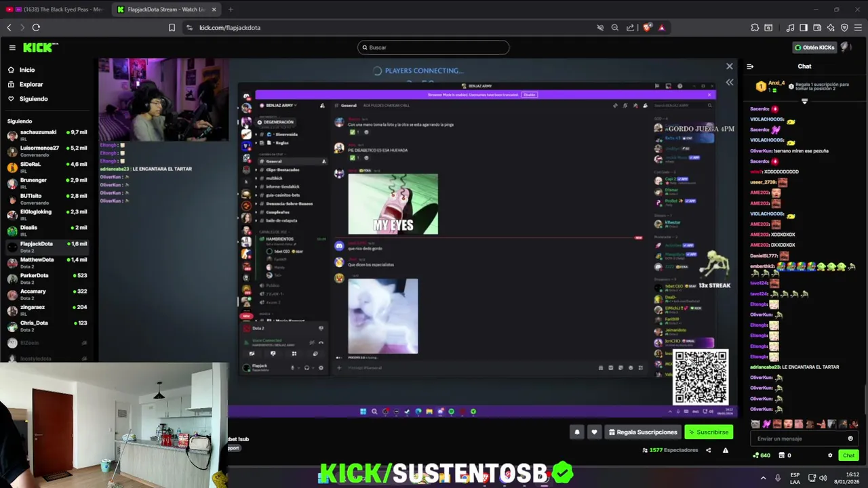Open the emoji picker in the chat field
The width and height of the screenshot is (868, 488).
pyautogui.click(x=850, y=439)
